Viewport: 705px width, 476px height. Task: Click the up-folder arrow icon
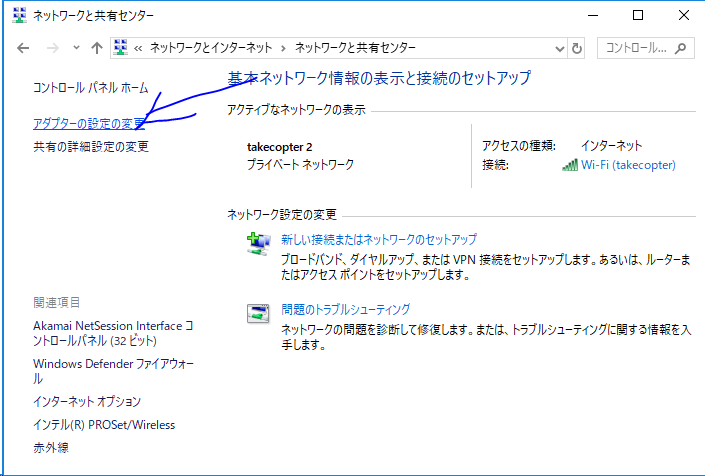click(97, 48)
